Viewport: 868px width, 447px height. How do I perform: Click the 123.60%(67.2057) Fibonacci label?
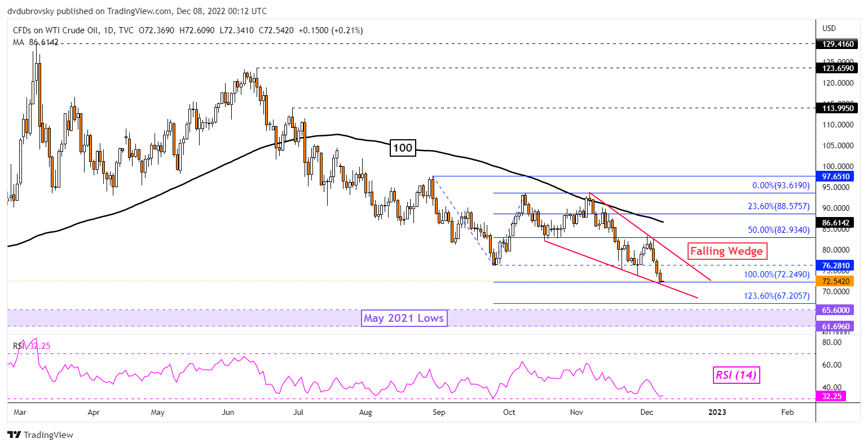pyautogui.click(x=777, y=296)
